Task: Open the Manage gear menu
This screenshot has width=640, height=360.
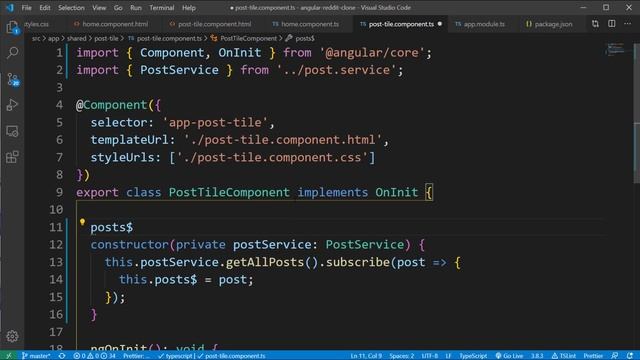Action: pos(12,336)
